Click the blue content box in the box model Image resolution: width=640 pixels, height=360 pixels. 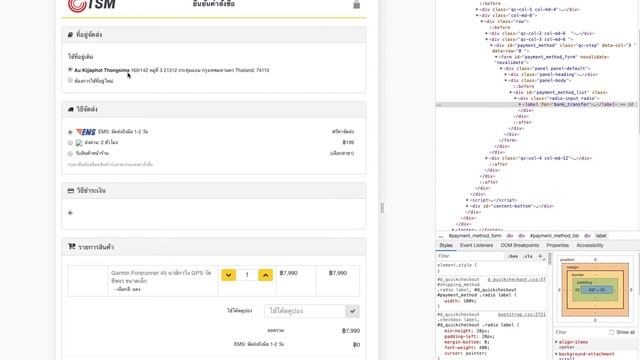596,290
